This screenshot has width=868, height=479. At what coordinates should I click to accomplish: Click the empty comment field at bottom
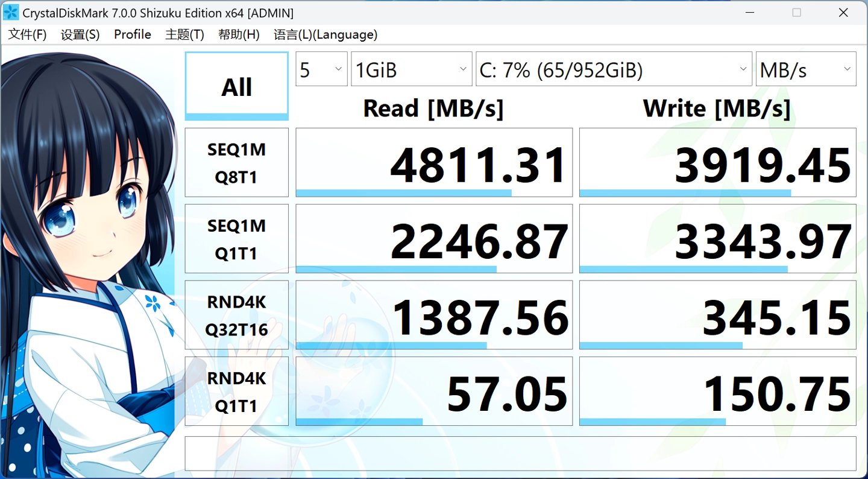(520, 453)
